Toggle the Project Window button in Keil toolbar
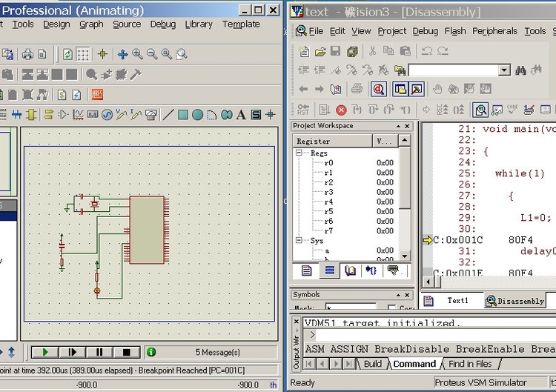 400,89
